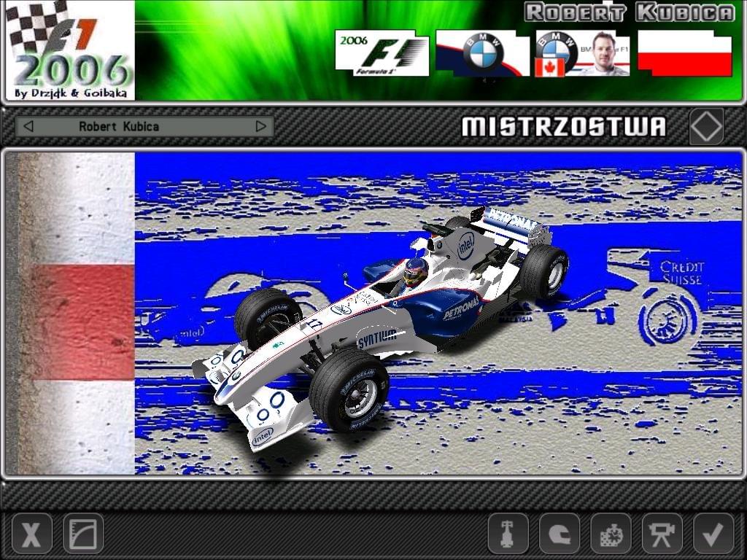Confirm with the checkmark button
This screenshot has width=747, height=560.
pos(713,533)
